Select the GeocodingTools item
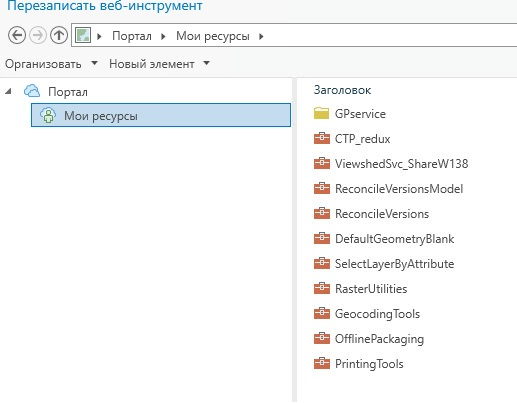Screen dimensions: 517x403 click(367, 313)
